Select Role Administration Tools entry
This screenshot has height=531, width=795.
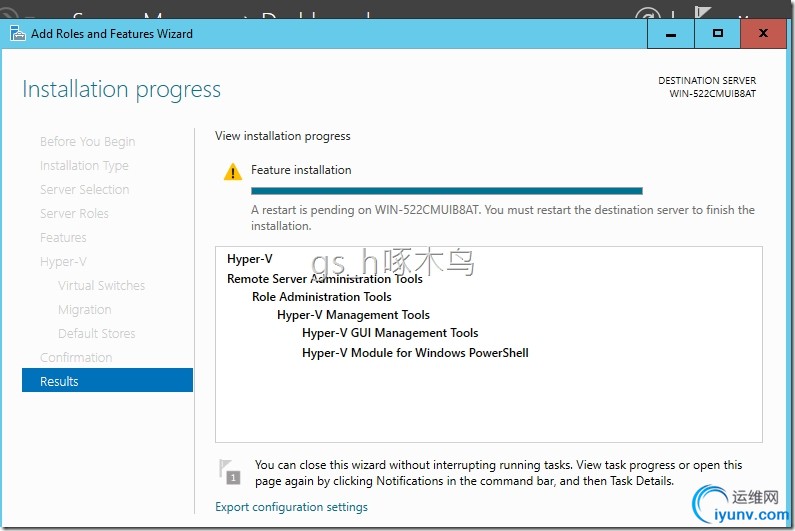[321, 297]
